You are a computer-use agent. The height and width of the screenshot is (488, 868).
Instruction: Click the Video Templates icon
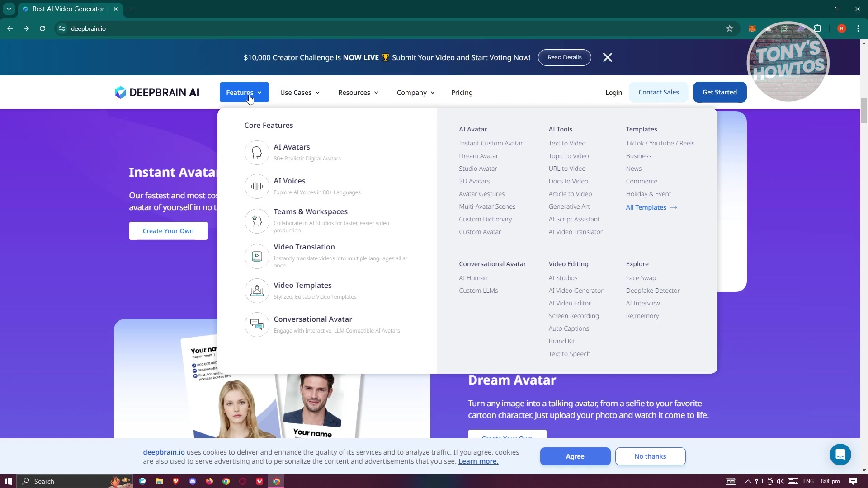(257, 291)
